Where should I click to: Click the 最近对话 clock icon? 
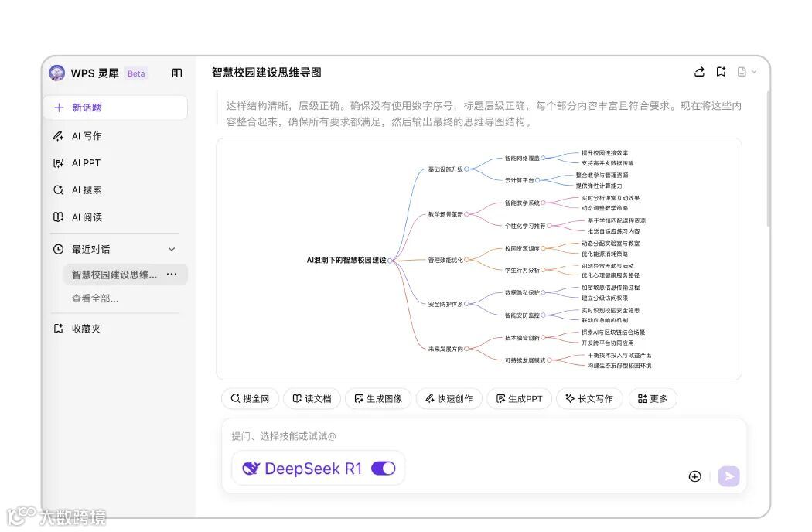pos(59,249)
